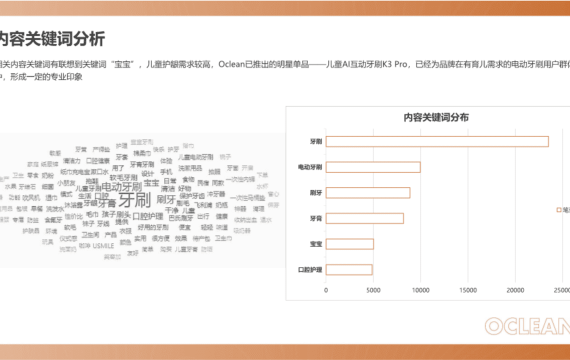Screen dimensions: 570x360
Task: Click the axis value "5000"
Action: click(373, 290)
